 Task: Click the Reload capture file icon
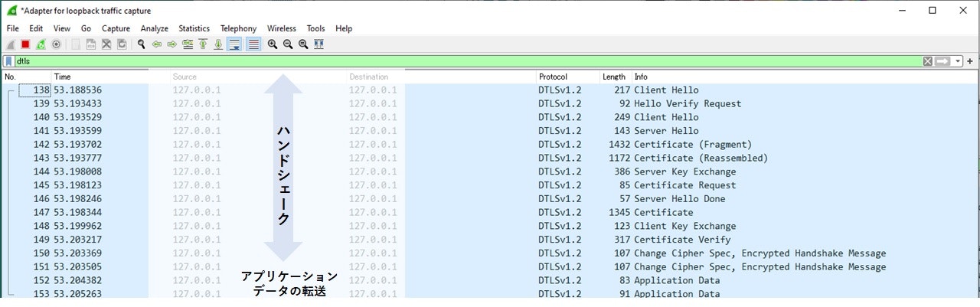click(x=122, y=44)
